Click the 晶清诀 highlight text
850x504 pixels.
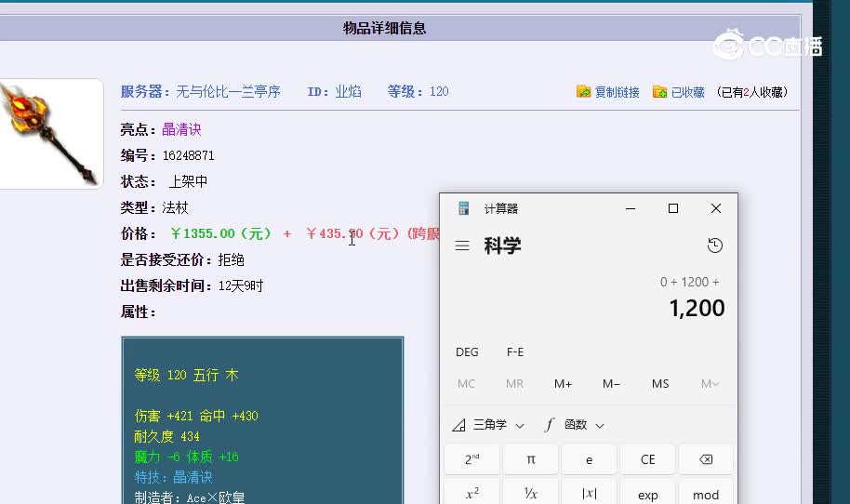(x=181, y=129)
